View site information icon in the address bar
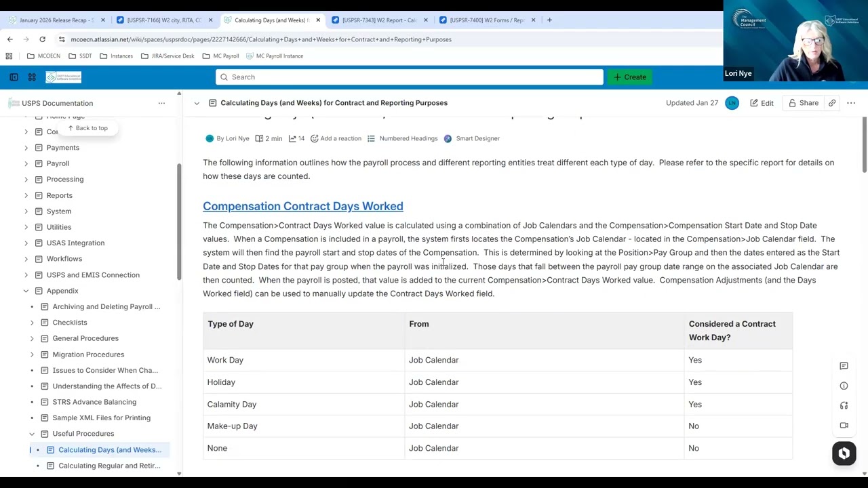Screen dimensions: 868x488 point(62,39)
